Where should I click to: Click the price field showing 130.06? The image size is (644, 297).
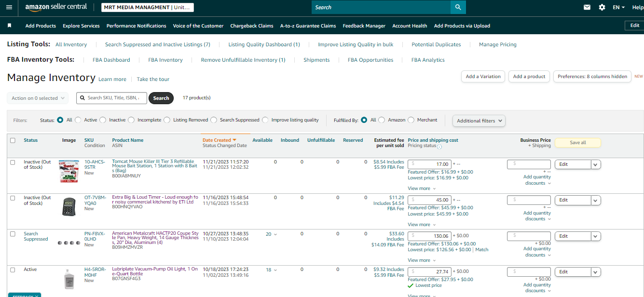429,236
